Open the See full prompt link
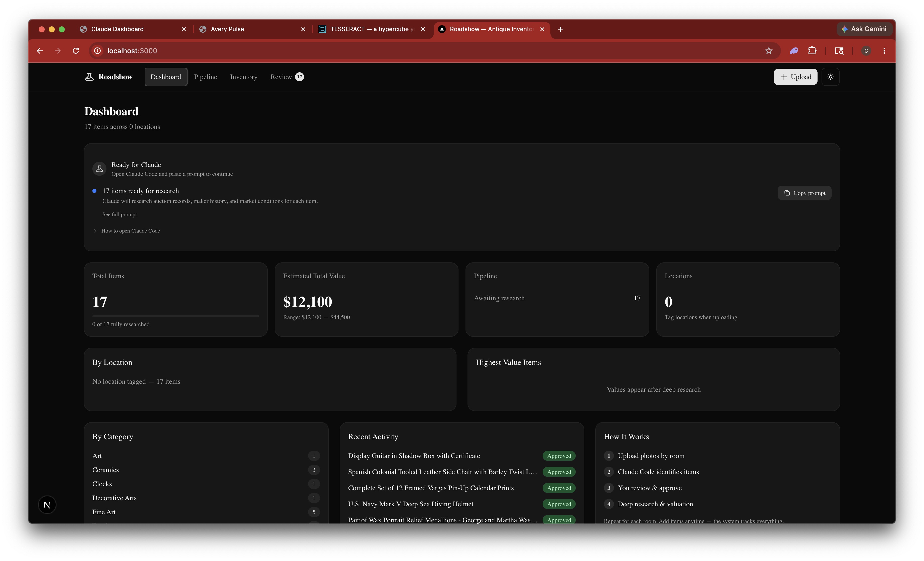This screenshot has height=561, width=924. 119,214
